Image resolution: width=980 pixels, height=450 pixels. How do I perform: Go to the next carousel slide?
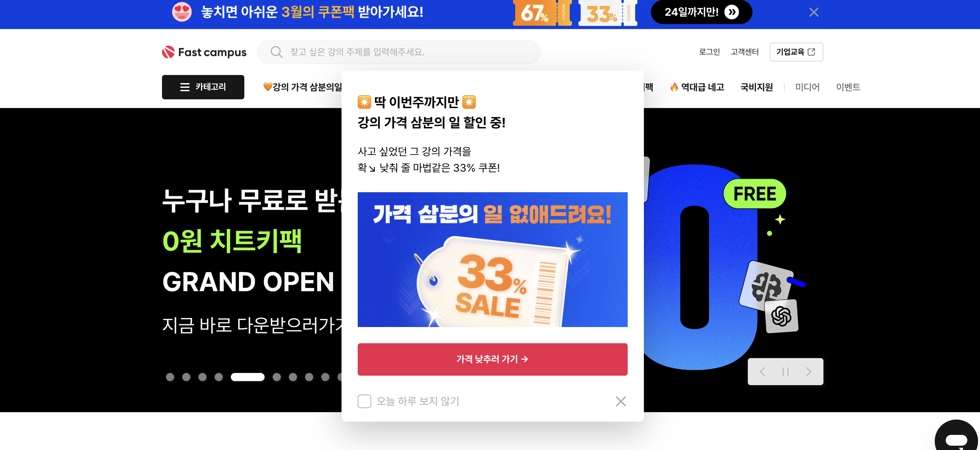click(809, 372)
